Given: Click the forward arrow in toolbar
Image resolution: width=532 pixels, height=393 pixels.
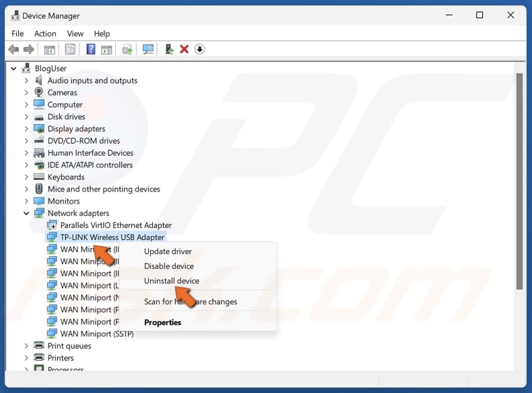Looking at the screenshot, I should [29, 50].
